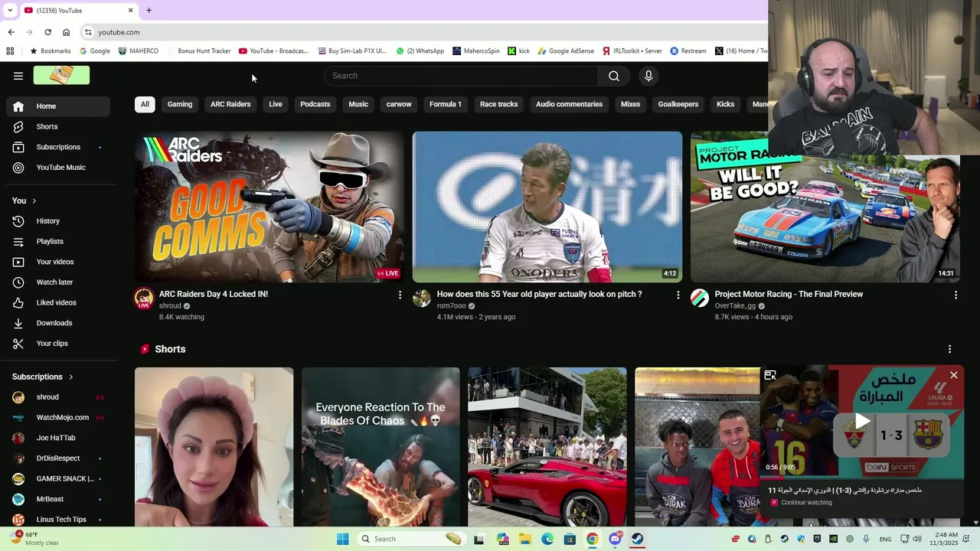Open Shorts from the sidebar
The height and width of the screenshot is (551, 980).
[x=58, y=126]
